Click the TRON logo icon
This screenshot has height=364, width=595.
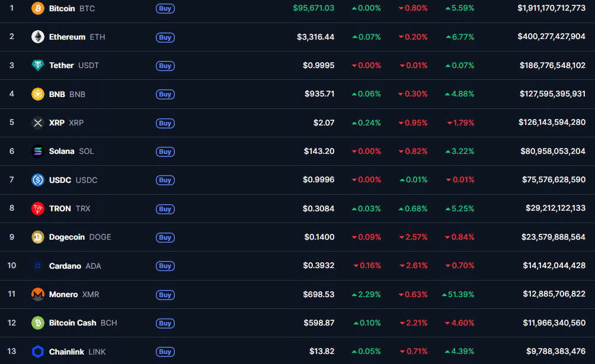[37, 208]
